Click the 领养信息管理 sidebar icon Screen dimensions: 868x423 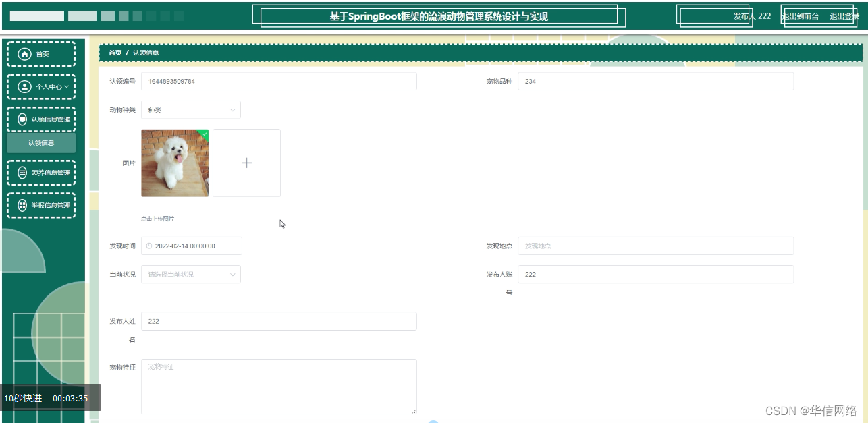point(22,172)
